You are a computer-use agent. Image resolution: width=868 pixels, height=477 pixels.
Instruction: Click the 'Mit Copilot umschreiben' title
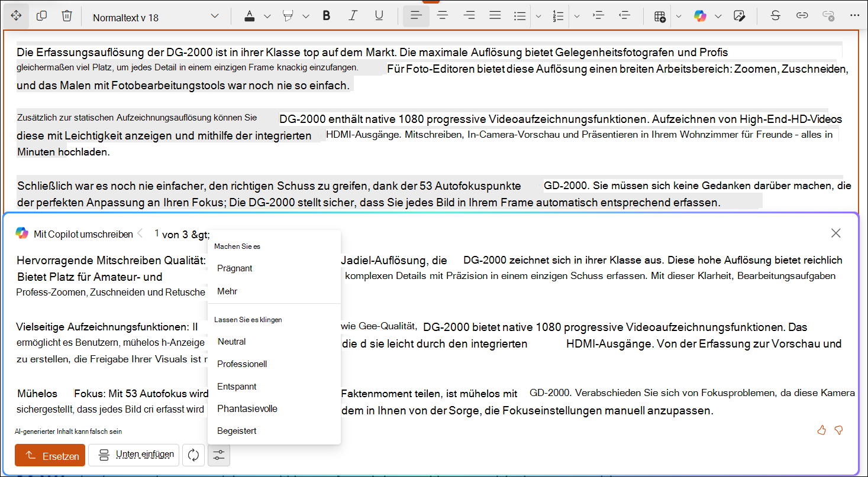pyautogui.click(x=83, y=234)
